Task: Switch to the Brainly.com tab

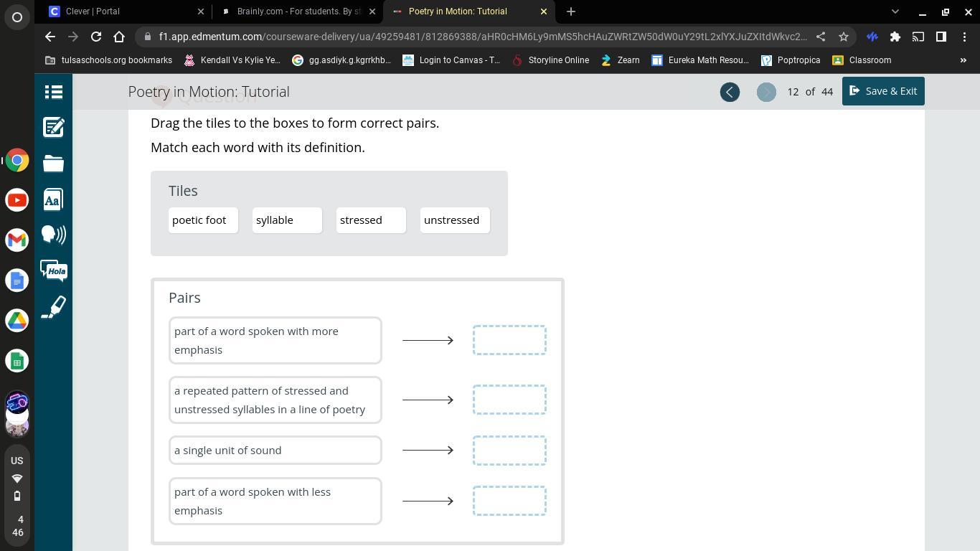Action: click(x=299, y=11)
